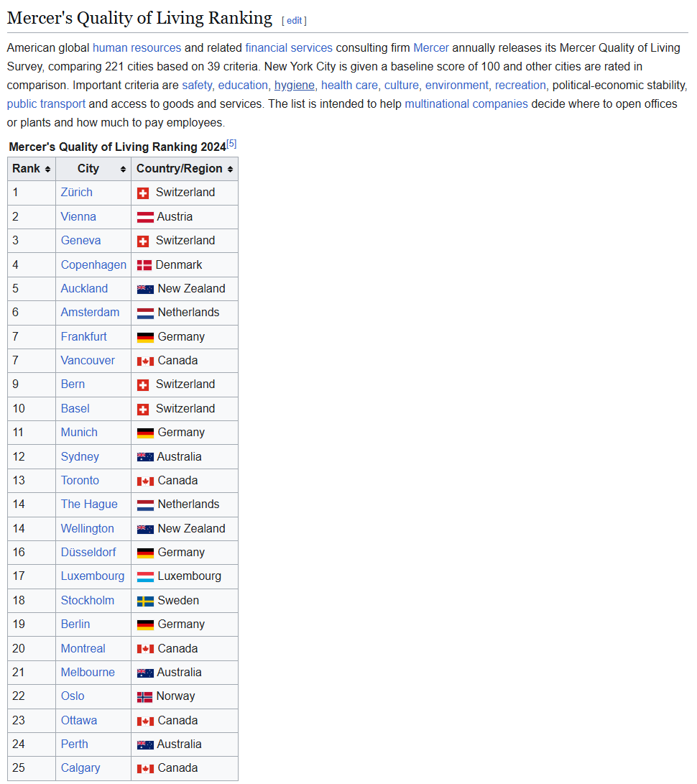Open the Munich city link
The height and width of the screenshot is (784, 697).
coord(79,433)
